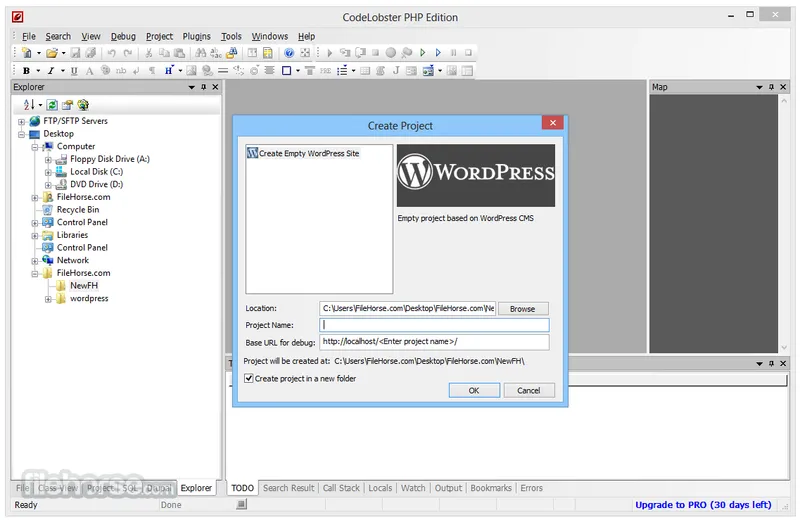Click the Find in Files icon
The image size is (800, 520).
pyautogui.click(x=232, y=53)
